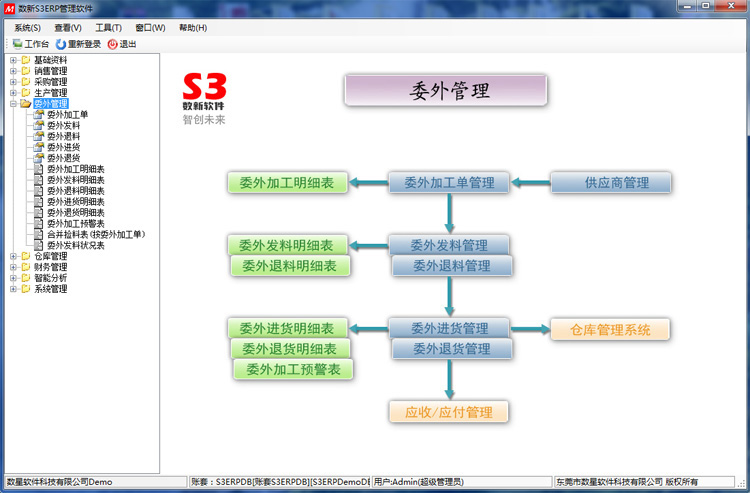Click the green 委外进货明细表 flowchart button
The width and height of the screenshot is (750, 493).
click(287, 328)
